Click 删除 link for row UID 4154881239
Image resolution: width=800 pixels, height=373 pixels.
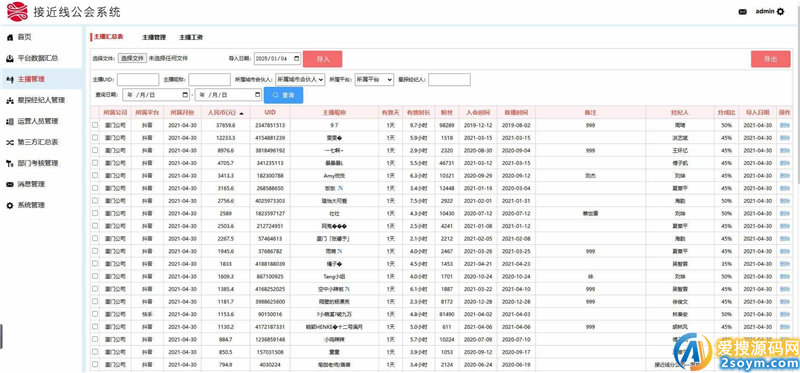(784, 138)
